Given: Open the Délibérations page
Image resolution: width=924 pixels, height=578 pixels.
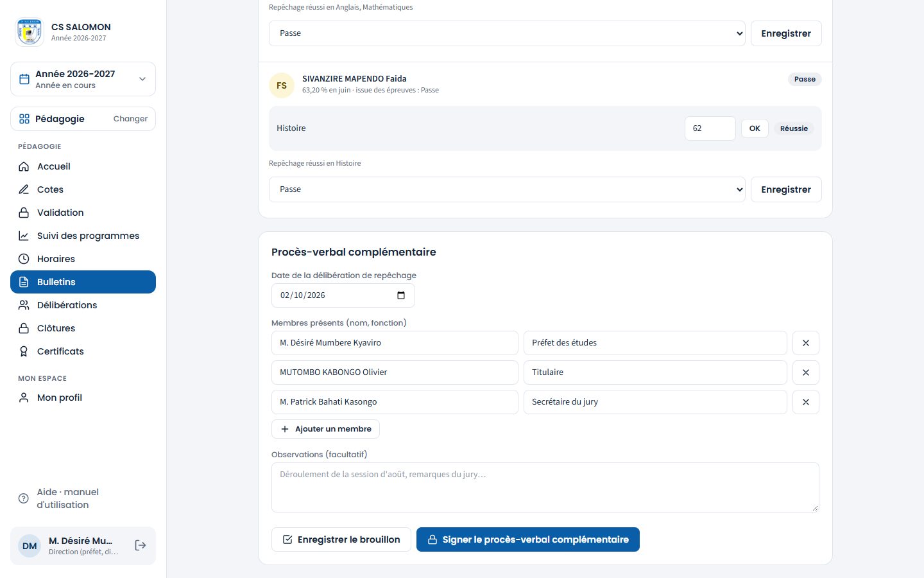Looking at the screenshot, I should pos(83,305).
